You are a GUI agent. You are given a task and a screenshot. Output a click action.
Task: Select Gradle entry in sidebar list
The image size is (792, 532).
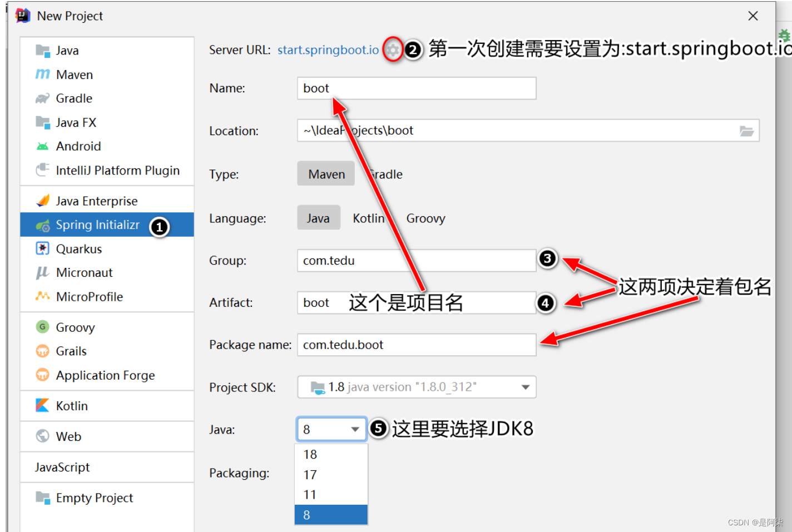pos(107,98)
